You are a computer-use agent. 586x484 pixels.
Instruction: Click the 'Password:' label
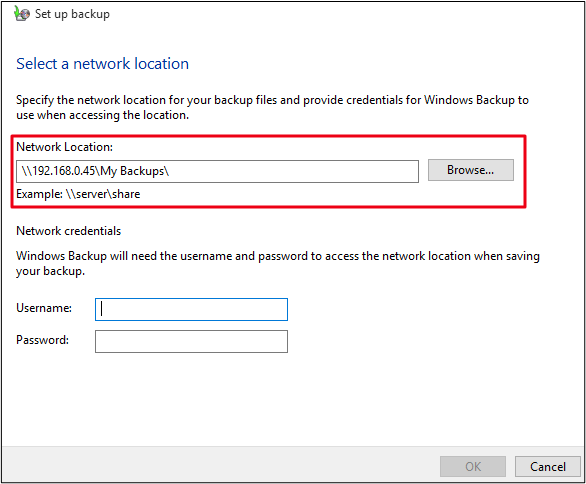(43, 340)
